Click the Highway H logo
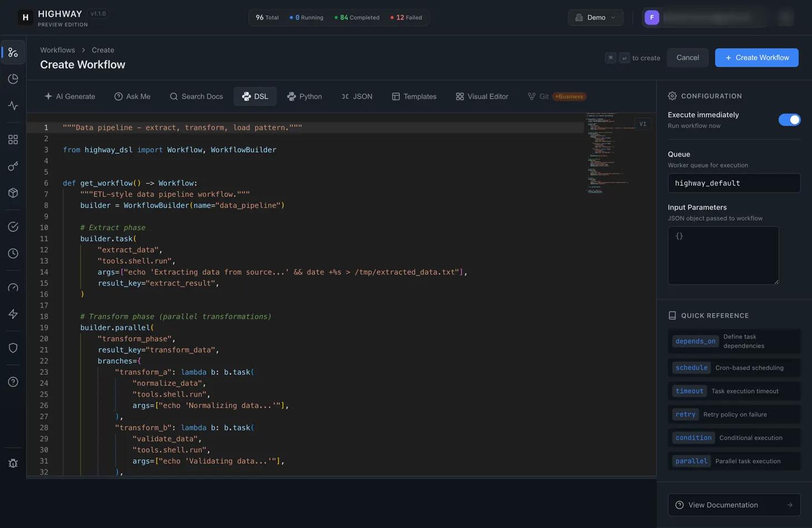The width and height of the screenshot is (812, 528). (25, 18)
